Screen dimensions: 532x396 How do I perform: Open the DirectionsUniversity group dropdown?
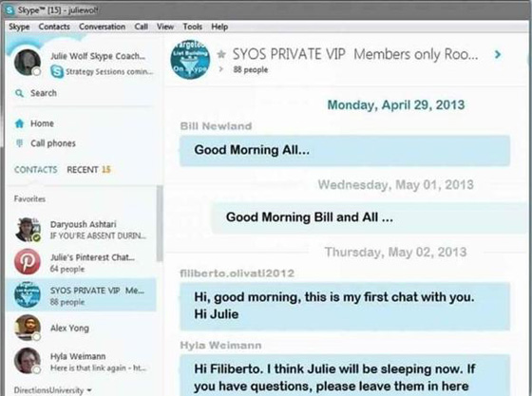(x=52, y=390)
